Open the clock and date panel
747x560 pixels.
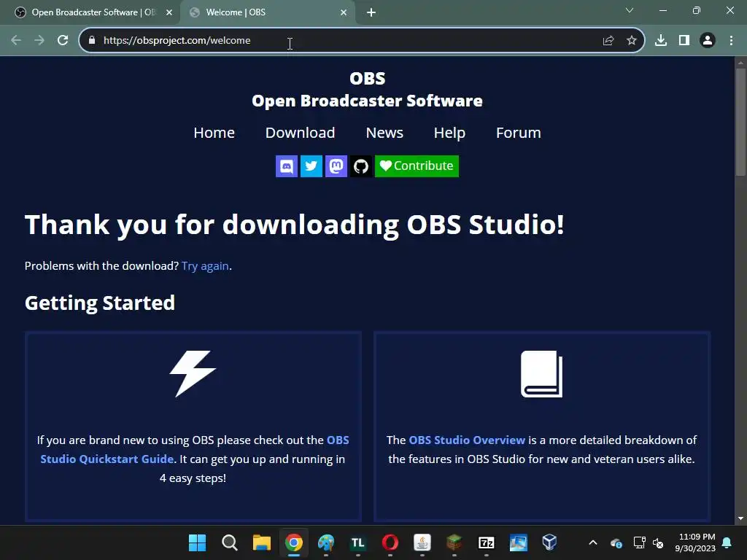click(x=695, y=542)
